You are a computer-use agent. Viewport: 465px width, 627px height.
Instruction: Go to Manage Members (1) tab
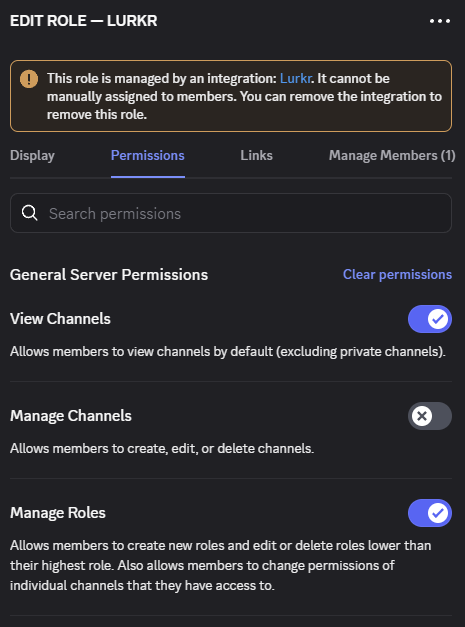[x=392, y=156]
